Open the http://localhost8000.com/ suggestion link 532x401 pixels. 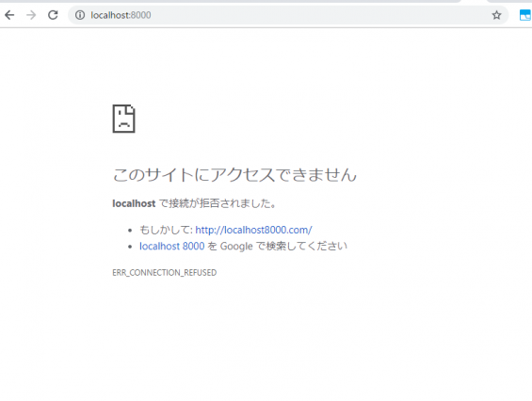[x=253, y=230]
